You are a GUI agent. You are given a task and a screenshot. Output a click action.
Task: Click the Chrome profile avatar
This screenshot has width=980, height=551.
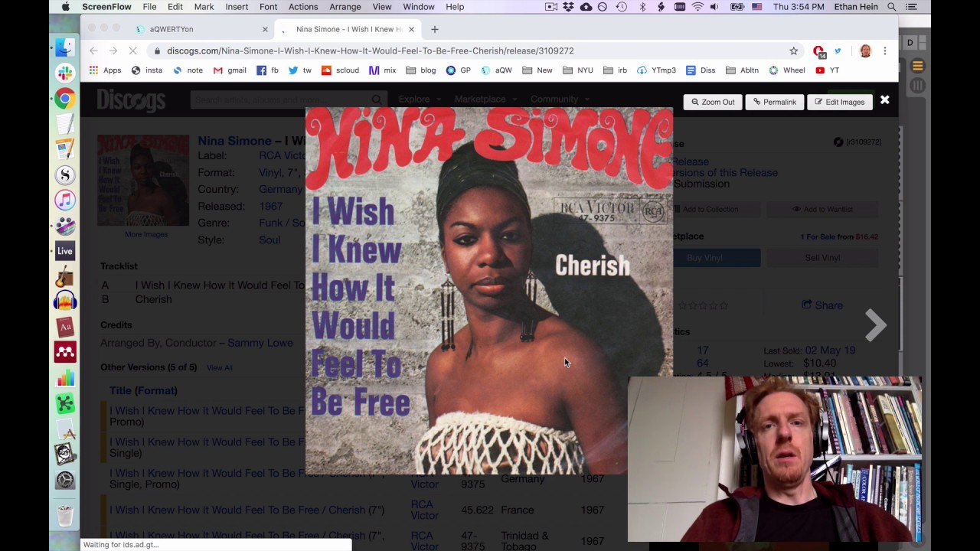pos(865,51)
